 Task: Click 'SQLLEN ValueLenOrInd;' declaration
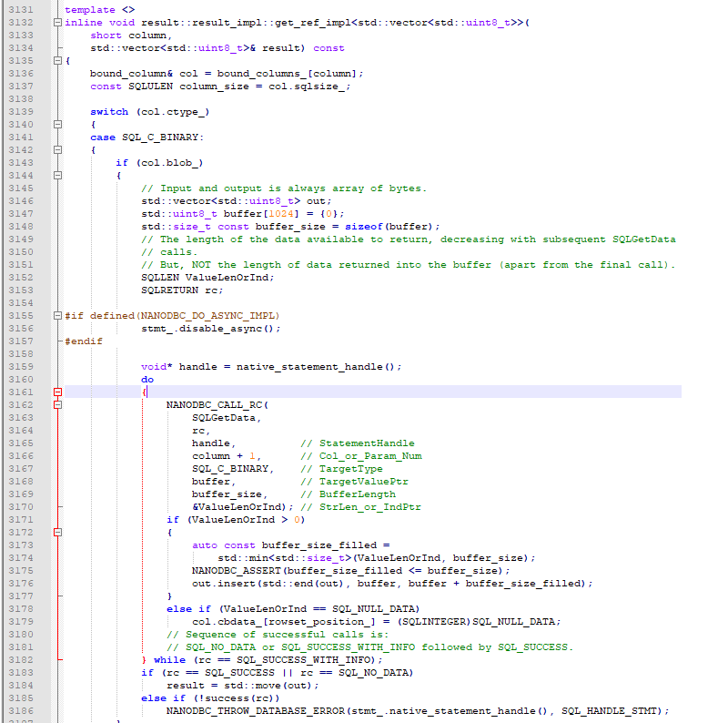(x=207, y=278)
